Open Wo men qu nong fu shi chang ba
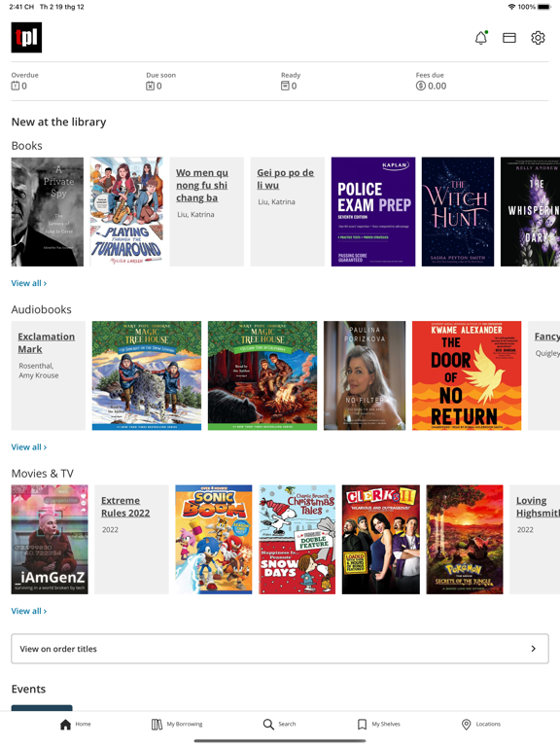Screen dimensions: 560x747 202,186
